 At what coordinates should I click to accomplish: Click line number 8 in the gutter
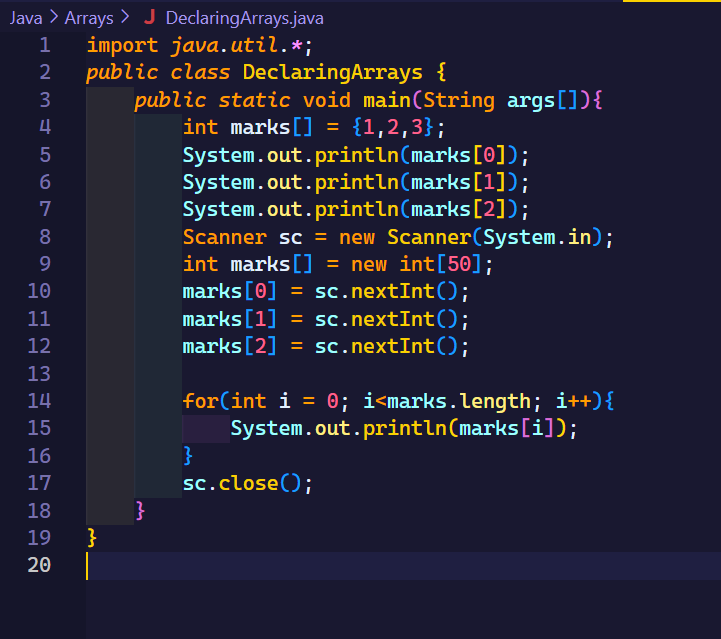45,237
